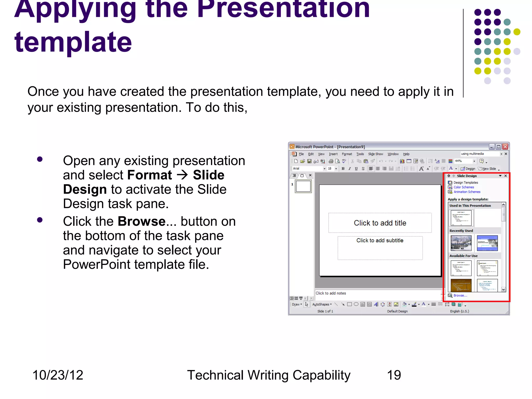532x399 pixels.
Task: Open the Slide Show menu
Action: (375, 154)
